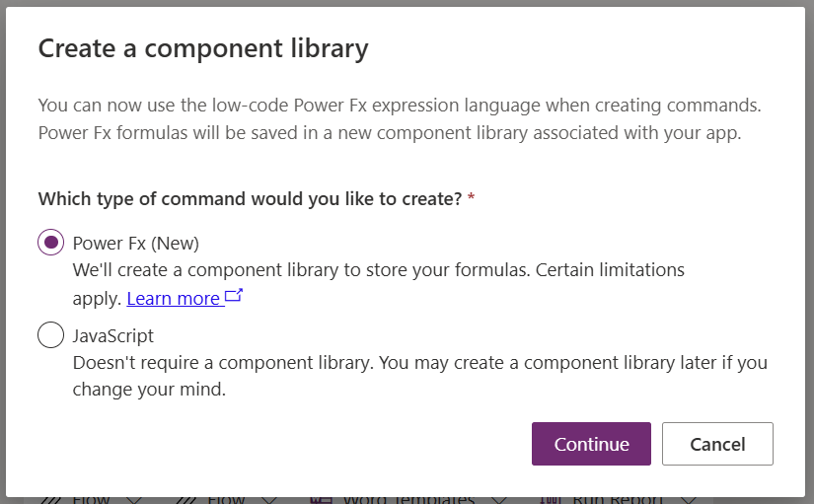Viewport: 814px width, 504px height.
Task: Click the second Flow icon in command bar
Action: click(x=187, y=499)
